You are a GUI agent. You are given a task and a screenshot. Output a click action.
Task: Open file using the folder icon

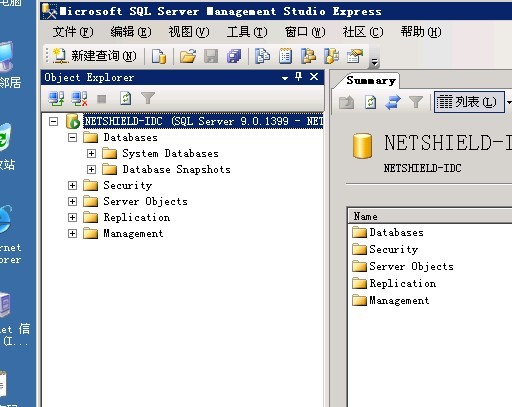click(x=188, y=56)
